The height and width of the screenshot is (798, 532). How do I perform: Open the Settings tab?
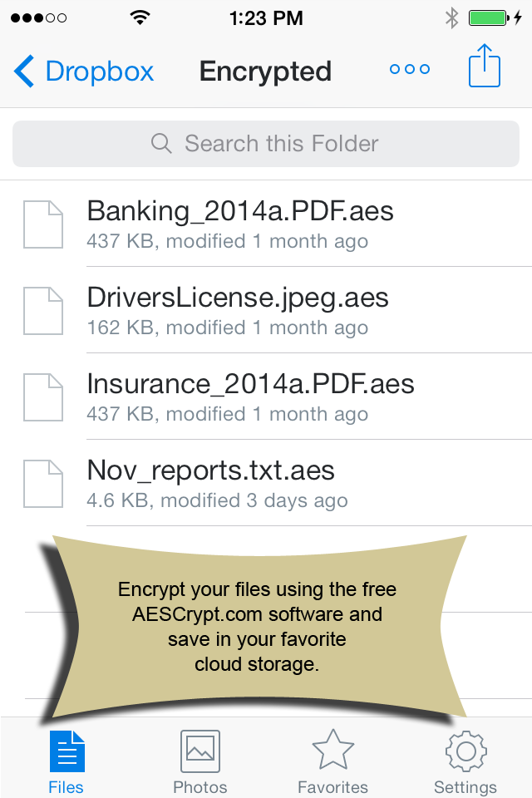pos(465,761)
